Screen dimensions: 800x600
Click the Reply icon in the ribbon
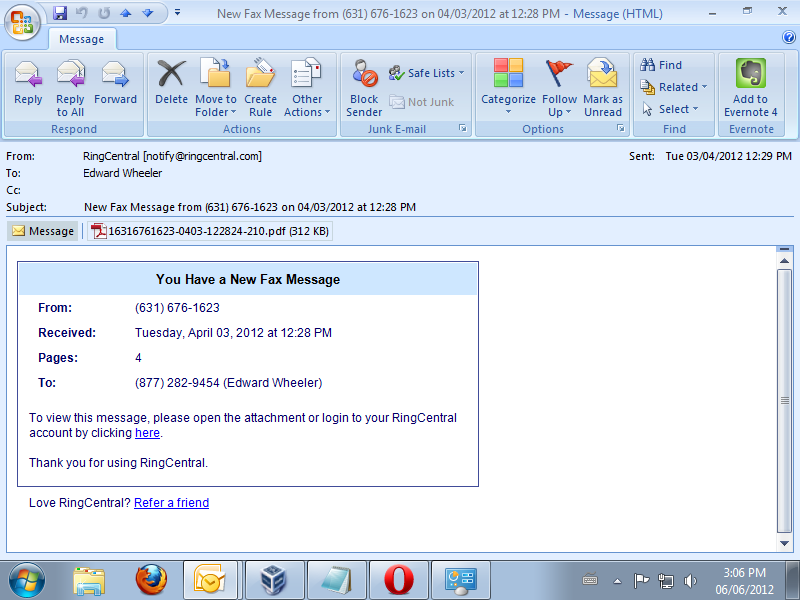28,84
